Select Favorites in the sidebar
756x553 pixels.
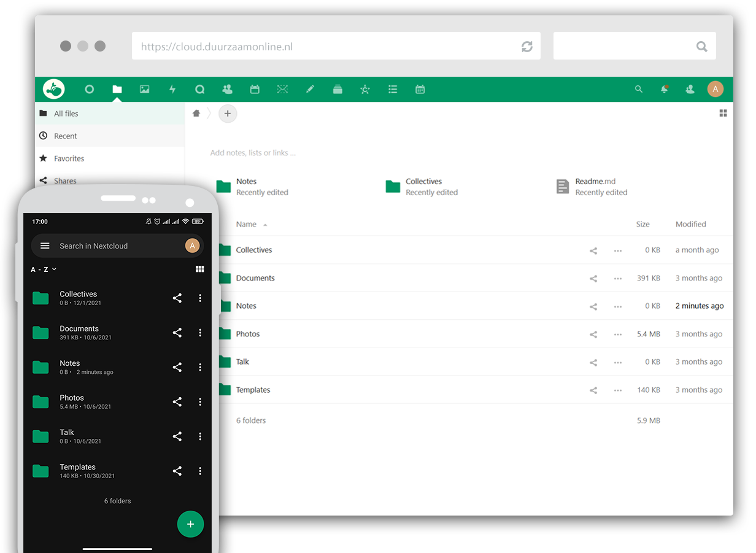[110, 158]
